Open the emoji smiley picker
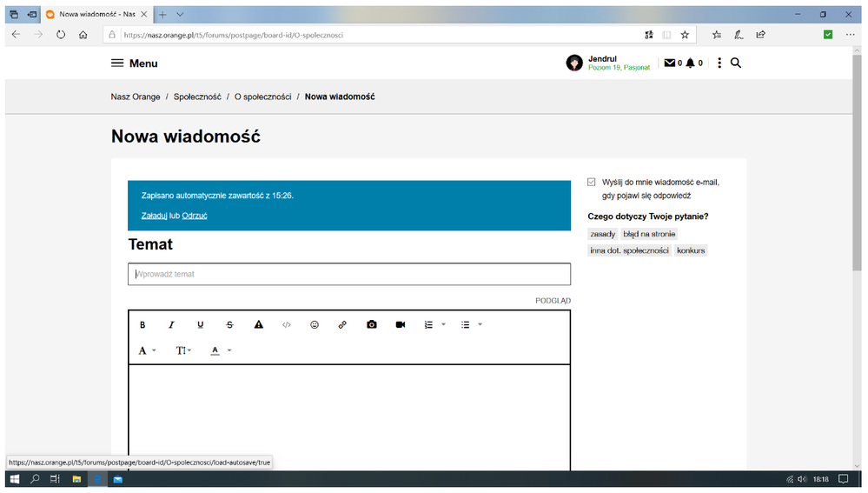 coord(315,324)
